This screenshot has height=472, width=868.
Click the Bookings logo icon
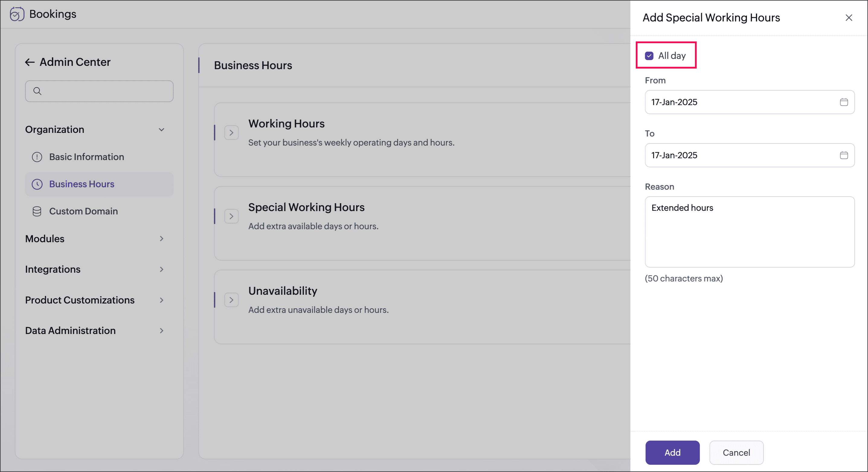pyautogui.click(x=17, y=14)
